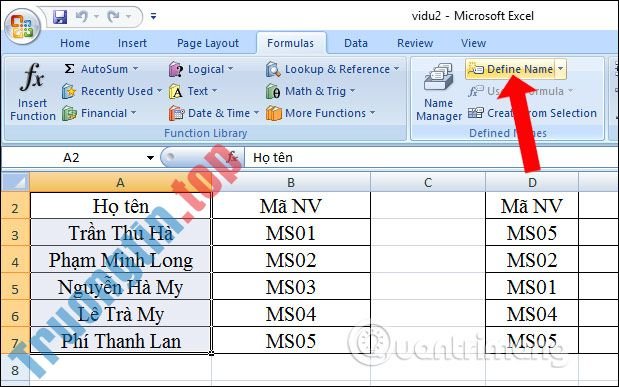This screenshot has height=387, width=619.
Task: Click MS05 in cell D3
Action: tap(532, 233)
